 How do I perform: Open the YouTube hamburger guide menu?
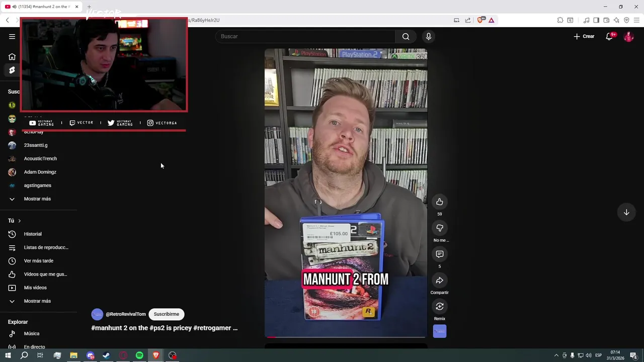tap(12, 36)
